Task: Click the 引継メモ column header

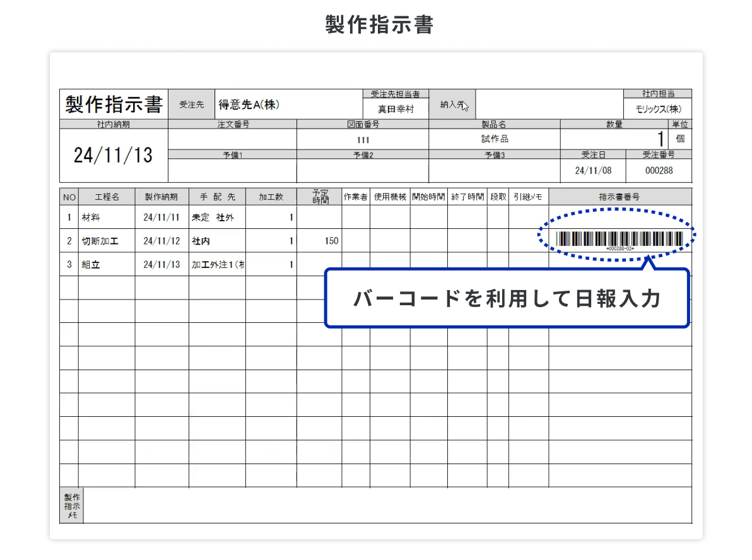Action: 529,197
